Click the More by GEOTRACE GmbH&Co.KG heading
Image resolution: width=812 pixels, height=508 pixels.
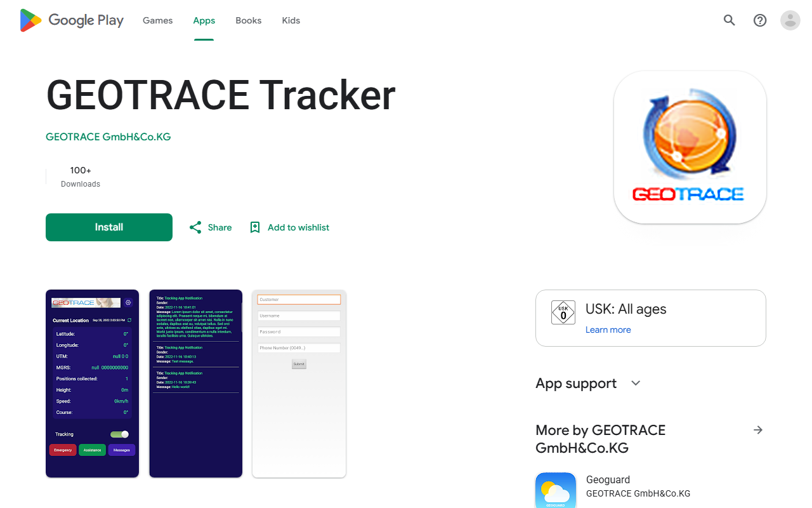click(x=601, y=439)
